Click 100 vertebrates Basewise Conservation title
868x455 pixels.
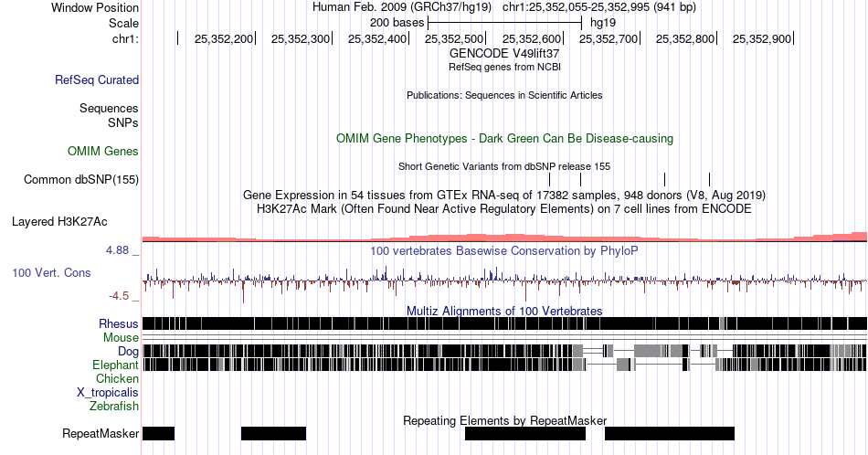[x=504, y=250]
